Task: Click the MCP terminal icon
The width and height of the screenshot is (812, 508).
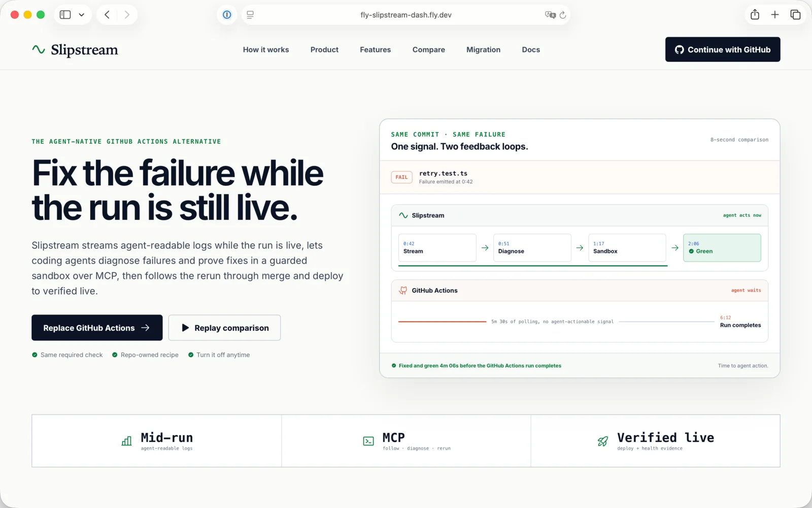Action: tap(368, 441)
